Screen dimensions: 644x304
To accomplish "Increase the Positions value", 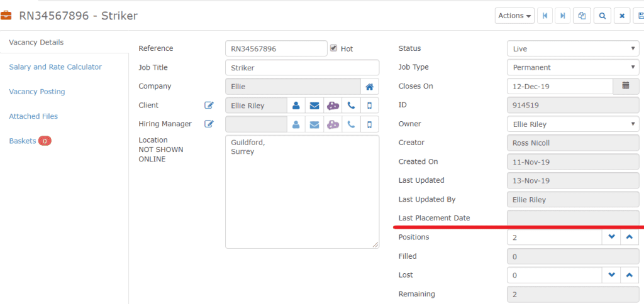I will click(630, 237).
